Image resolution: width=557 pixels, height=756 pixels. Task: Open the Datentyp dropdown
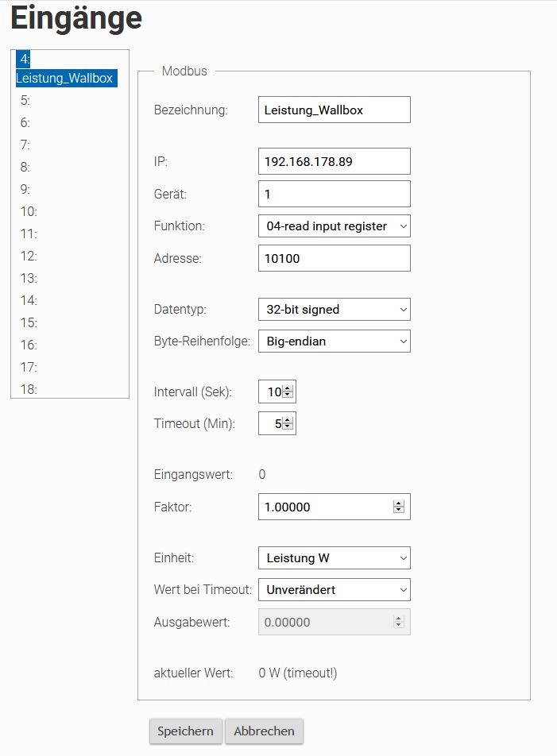coord(334,310)
